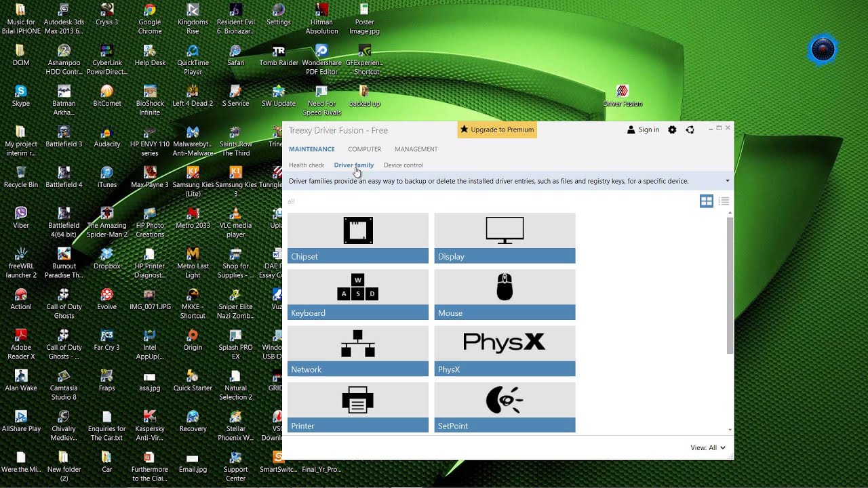The height and width of the screenshot is (488, 868).
Task: Click Upgrade to Premium button
Action: coord(497,129)
